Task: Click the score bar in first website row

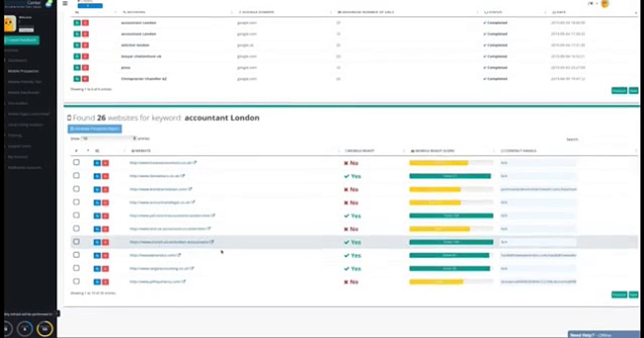Action: 451,163
